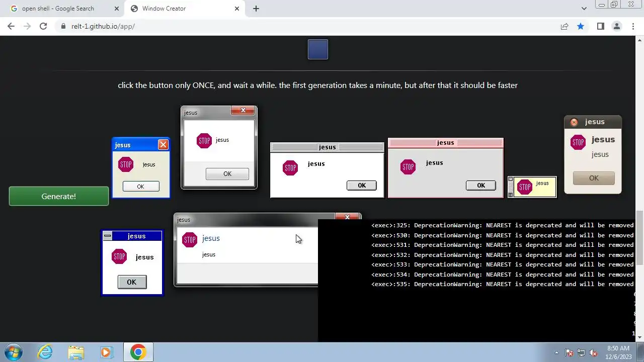Screen dimensions: 644x362
Task: Click OK in the beige jesus window
Action: tap(594, 178)
